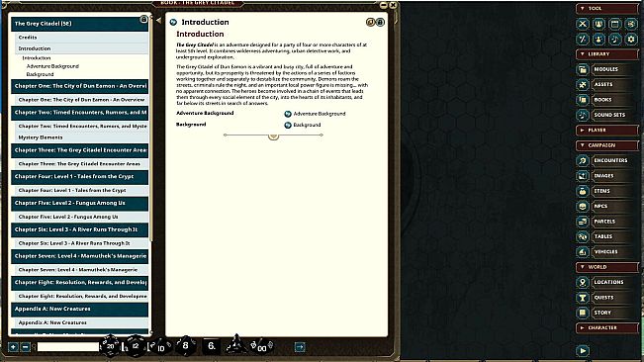
Task: Open Adventure Background in the index tree
Action: point(52,66)
